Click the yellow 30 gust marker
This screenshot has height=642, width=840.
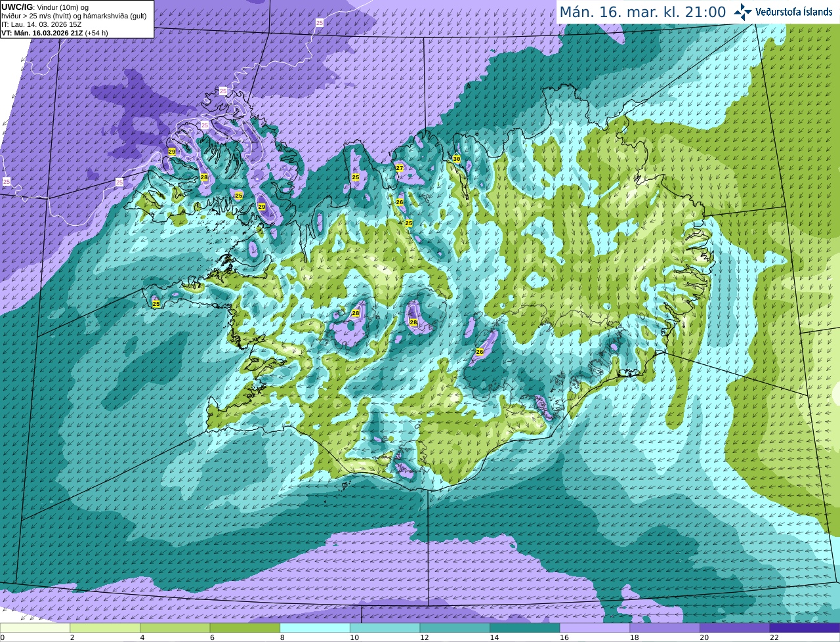(x=457, y=159)
